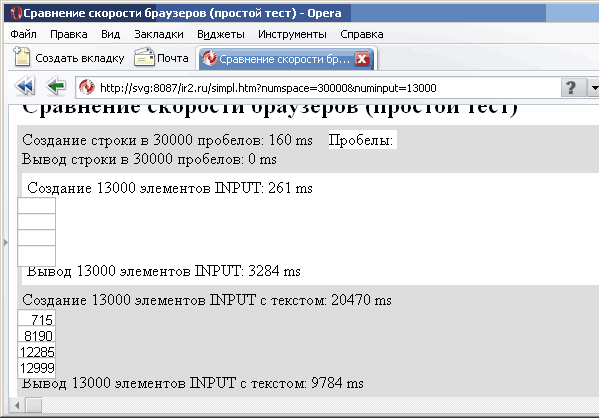The image size is (599, 418).
Task: Open the address bar dropdown arrow
Action: coord(594,88)
